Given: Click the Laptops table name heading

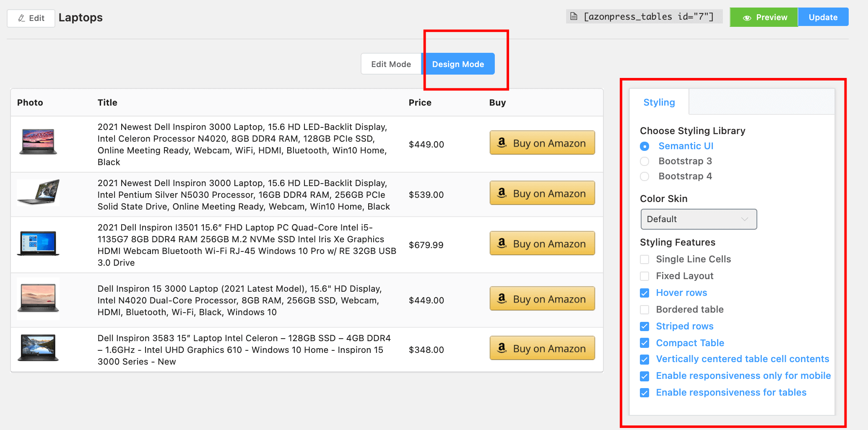Looking at the screenshot, I should (x=81, y=18).
